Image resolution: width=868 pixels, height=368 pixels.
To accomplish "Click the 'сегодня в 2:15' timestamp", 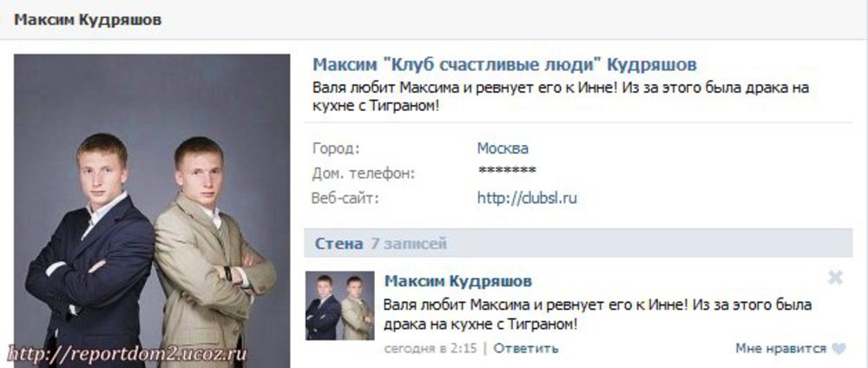I will click(x=431, y=349).
